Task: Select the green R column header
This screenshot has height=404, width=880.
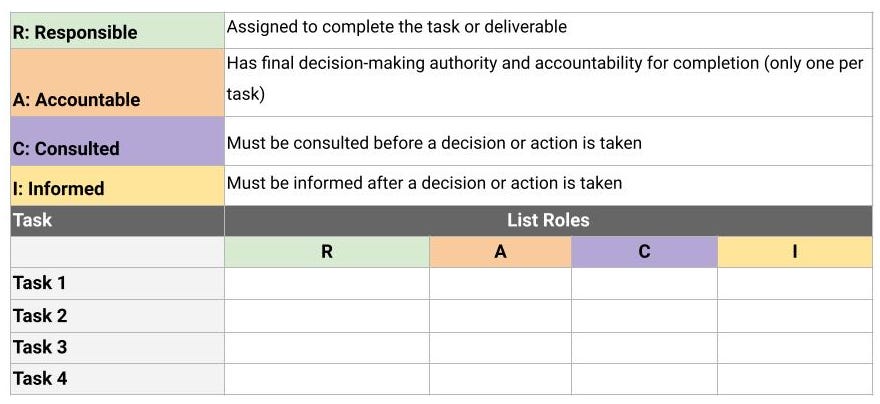Action: pos(327,252)
